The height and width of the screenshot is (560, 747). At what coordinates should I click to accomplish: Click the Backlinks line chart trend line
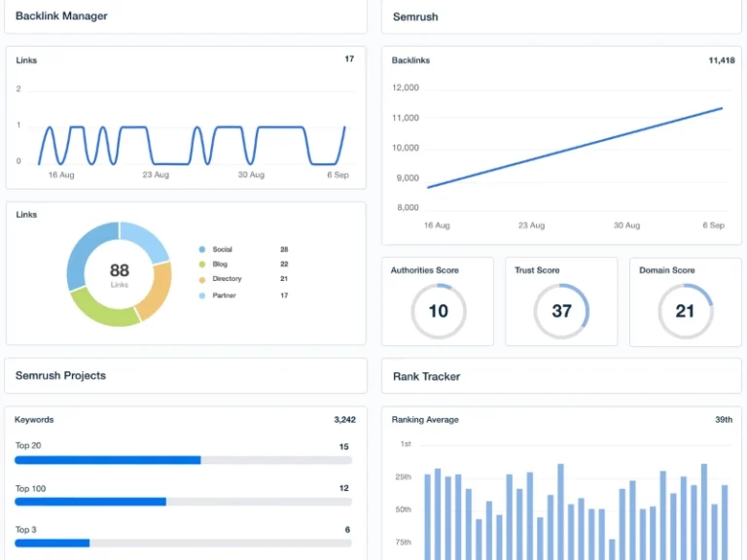point(574,148)
